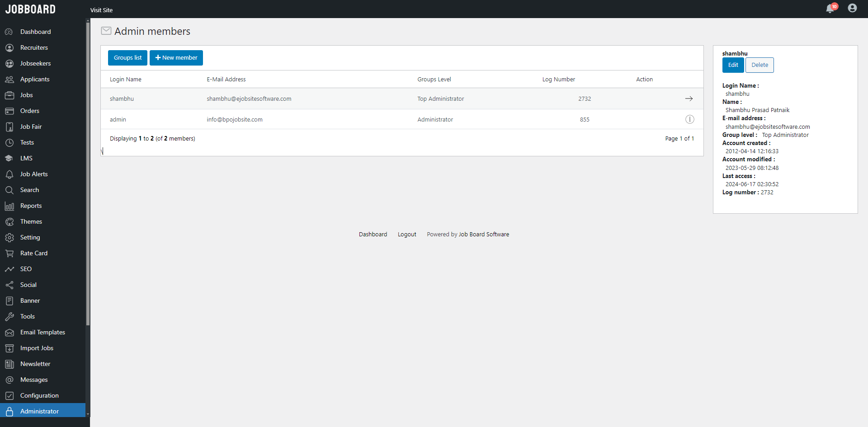Screen dimensions: 868x427
Task: Select the Themes palette icon
Action: [x=9, y=221]
